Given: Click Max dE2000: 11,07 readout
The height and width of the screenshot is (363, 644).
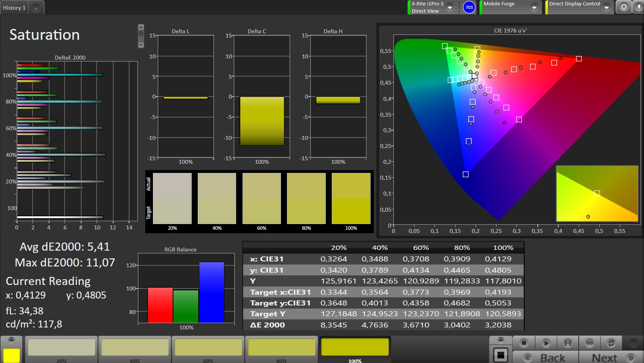Looking at the screenshot, I should click(x=65, y=263).
